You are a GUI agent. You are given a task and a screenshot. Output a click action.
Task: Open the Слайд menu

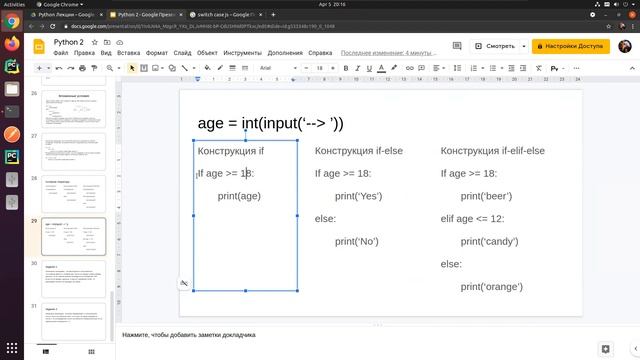(182, 53)
